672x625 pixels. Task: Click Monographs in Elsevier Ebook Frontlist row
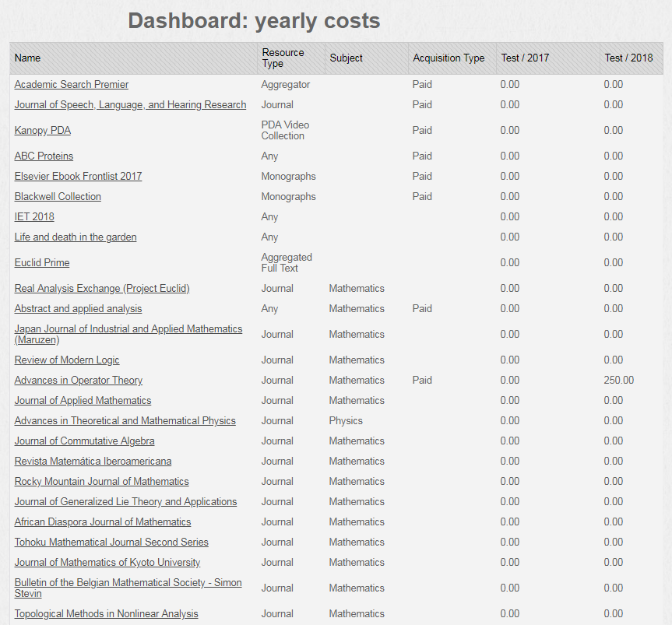288,176
